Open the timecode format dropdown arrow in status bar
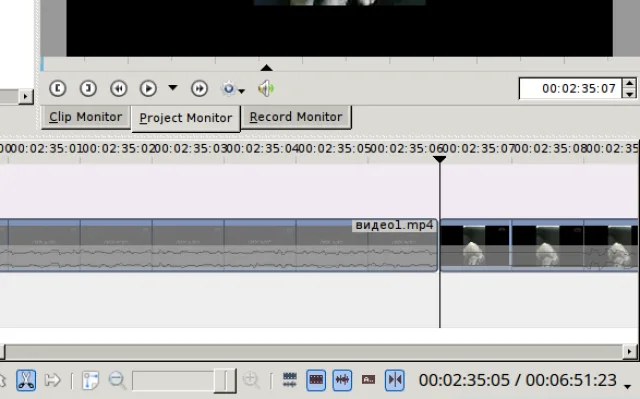Screen dimensions: 640x399 click(628, 386)
